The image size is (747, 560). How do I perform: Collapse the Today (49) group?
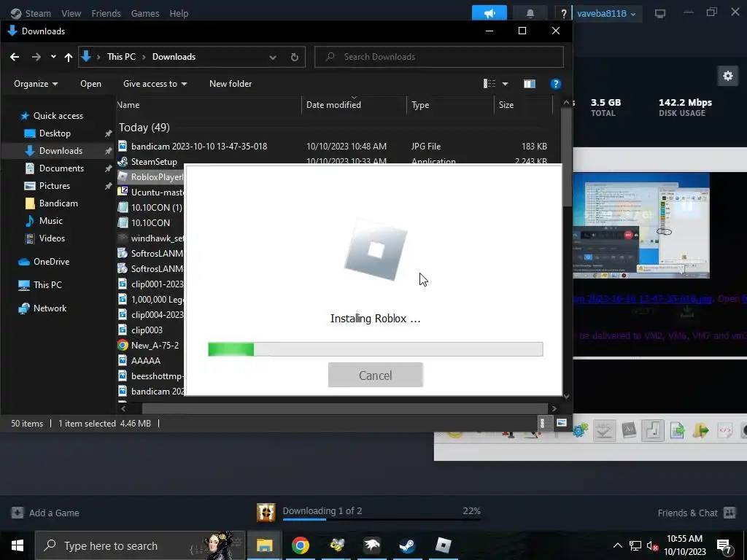point(144,128)
